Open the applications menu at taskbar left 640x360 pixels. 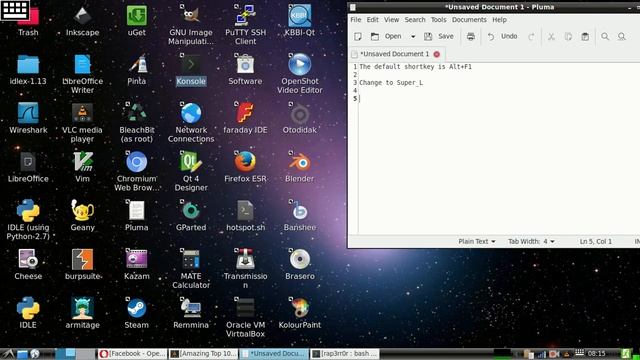(x=8, y=353)
